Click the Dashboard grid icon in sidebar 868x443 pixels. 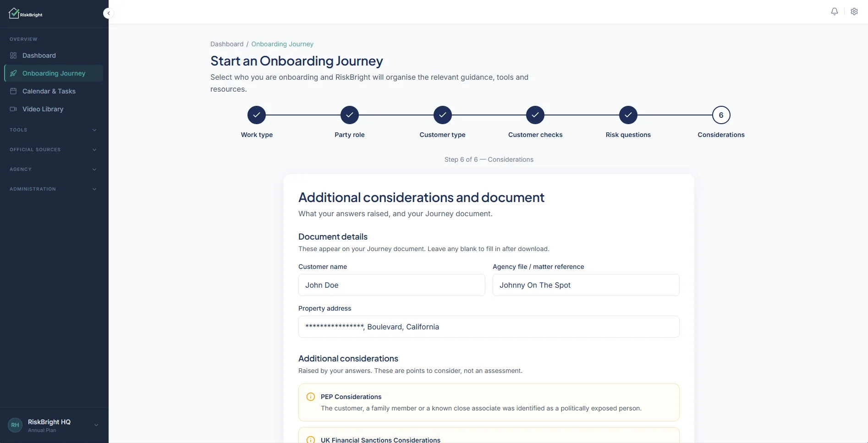pos(13,55)
